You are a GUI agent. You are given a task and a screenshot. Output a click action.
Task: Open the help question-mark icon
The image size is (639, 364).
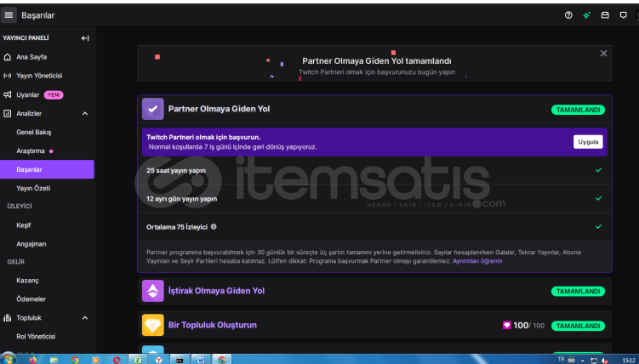[x=568, y=15]
